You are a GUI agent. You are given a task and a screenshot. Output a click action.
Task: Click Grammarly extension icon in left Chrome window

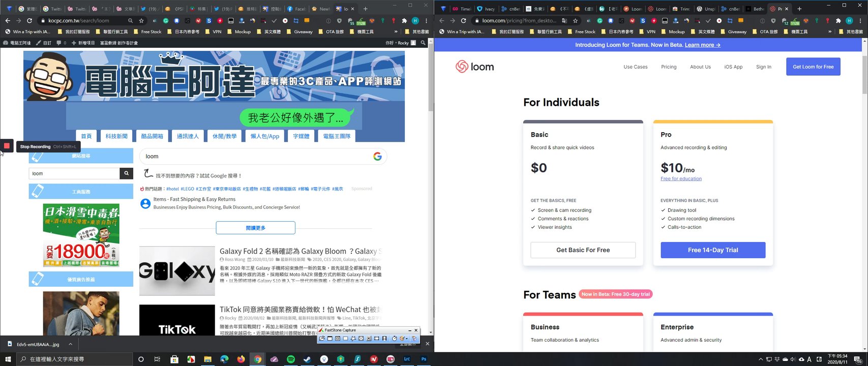166,21
